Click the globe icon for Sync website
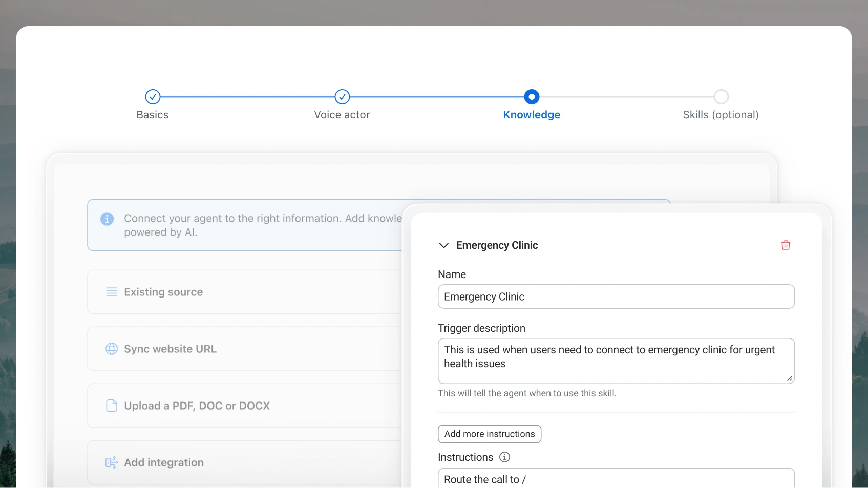Image resolution: width=868 pixels, height=488 pixels. click(112, 349)
